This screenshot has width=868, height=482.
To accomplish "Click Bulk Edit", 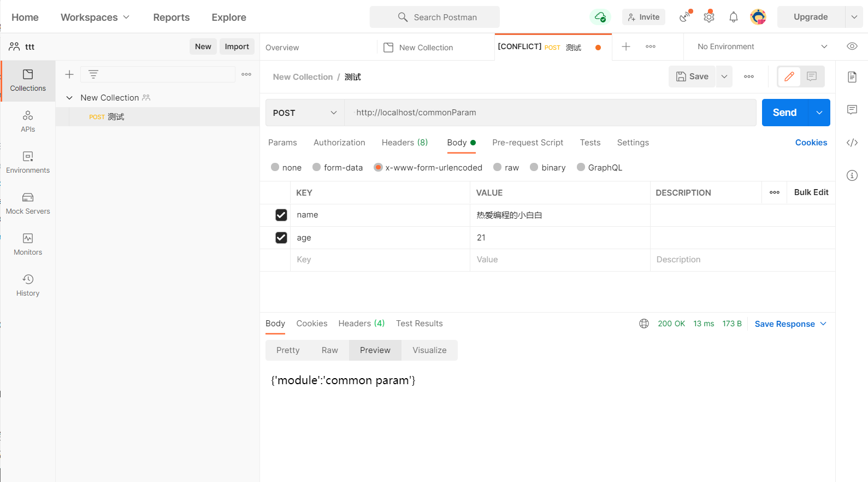I will click(811, 192).
